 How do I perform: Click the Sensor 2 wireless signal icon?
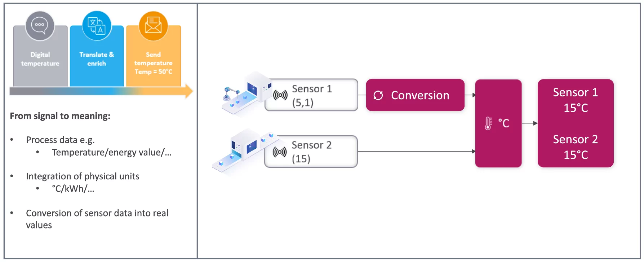280,152
